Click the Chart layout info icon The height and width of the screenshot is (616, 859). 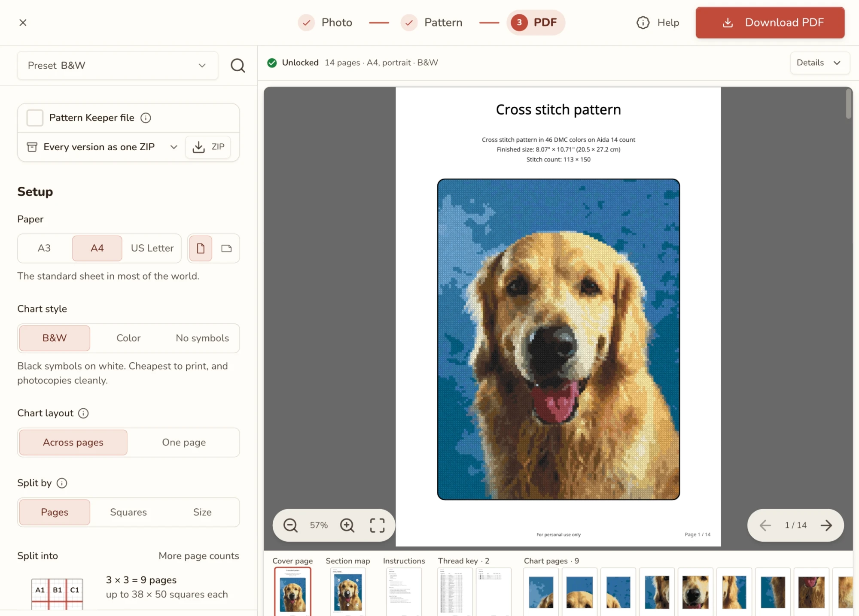pos(83,413)
